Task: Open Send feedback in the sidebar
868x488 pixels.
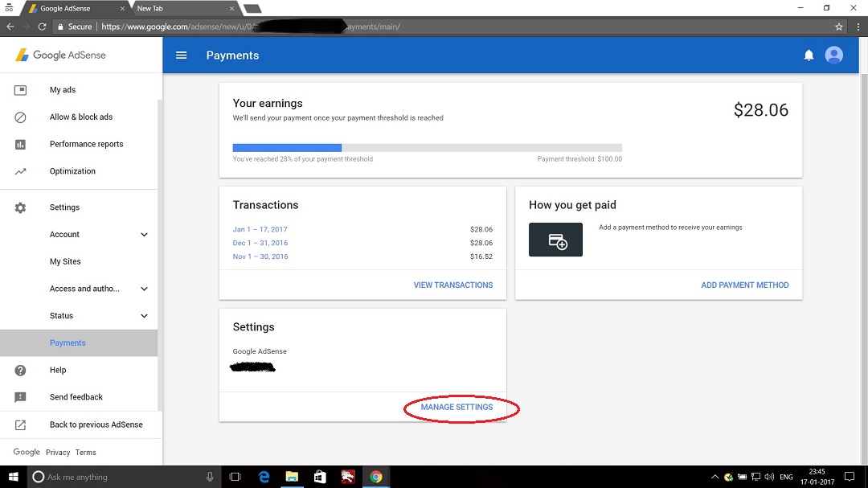Action: pyautogui.click(x=76, y=397)
